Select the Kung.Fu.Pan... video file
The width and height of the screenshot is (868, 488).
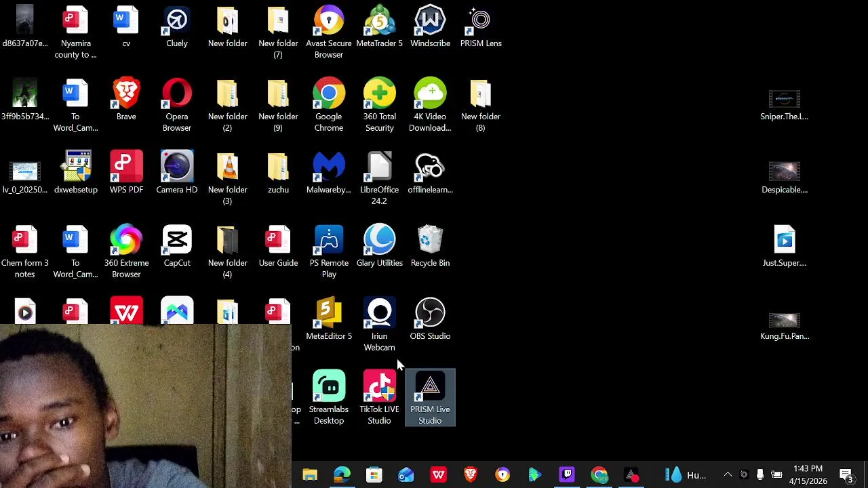coord(785,325)
